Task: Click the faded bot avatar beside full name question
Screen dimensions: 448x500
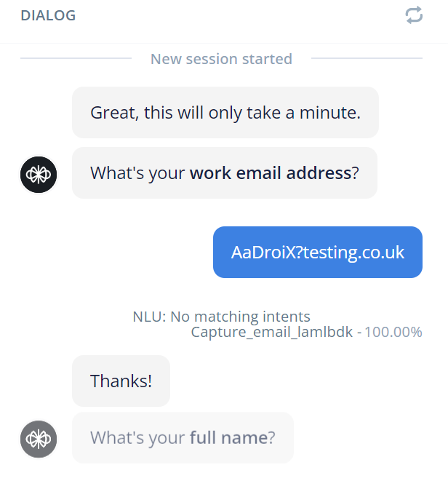Action: (39, 439)
